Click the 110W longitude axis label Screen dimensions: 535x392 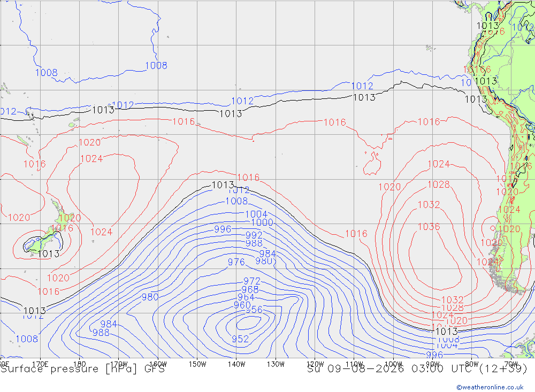pyautogui.click(x=354, y=364)
